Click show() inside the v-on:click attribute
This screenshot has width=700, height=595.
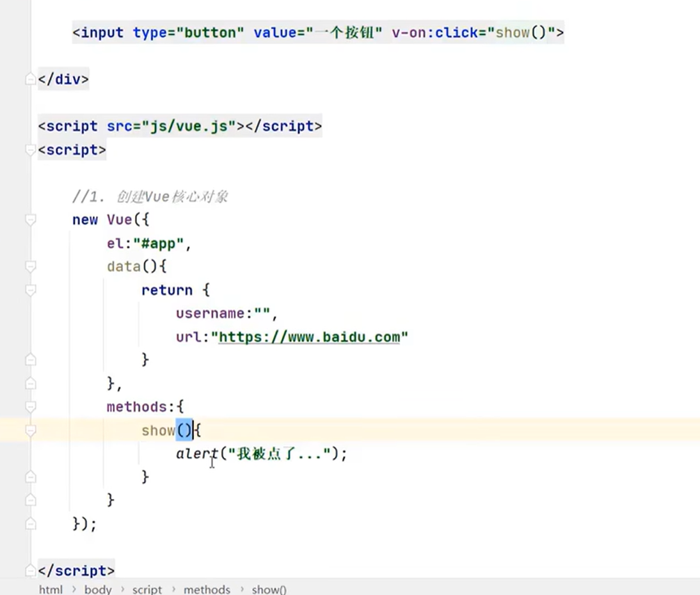click(x=521, y=33)
